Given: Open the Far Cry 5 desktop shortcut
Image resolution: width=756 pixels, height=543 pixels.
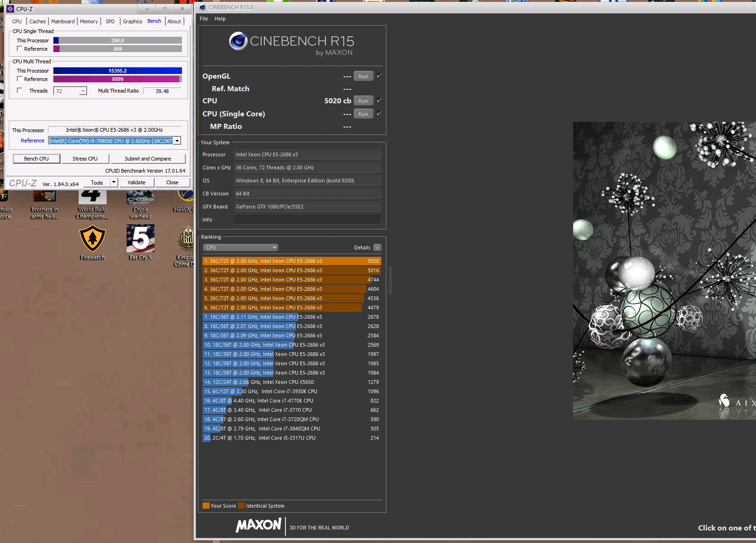Looking at the screenshot, I should click(140, 242).
